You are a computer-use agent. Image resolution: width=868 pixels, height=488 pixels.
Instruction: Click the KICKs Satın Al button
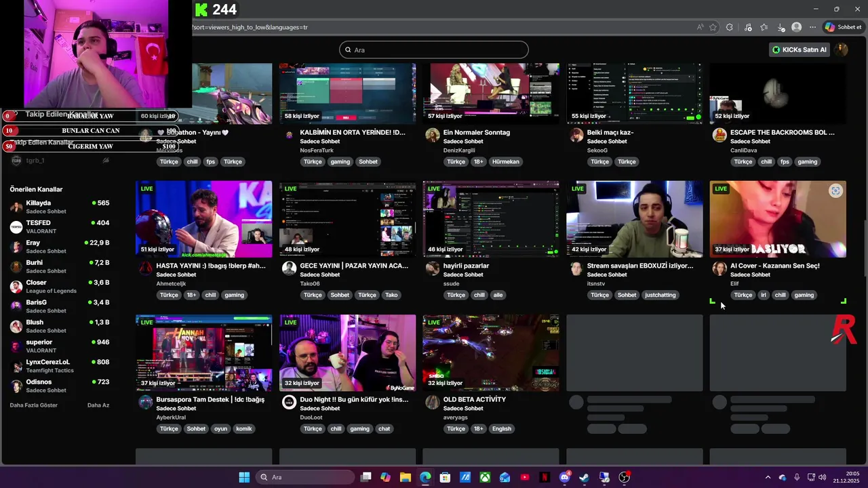[x=800, y=49]
